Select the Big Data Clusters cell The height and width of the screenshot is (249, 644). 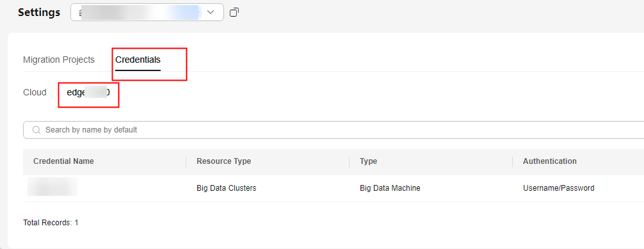(227, 188)
